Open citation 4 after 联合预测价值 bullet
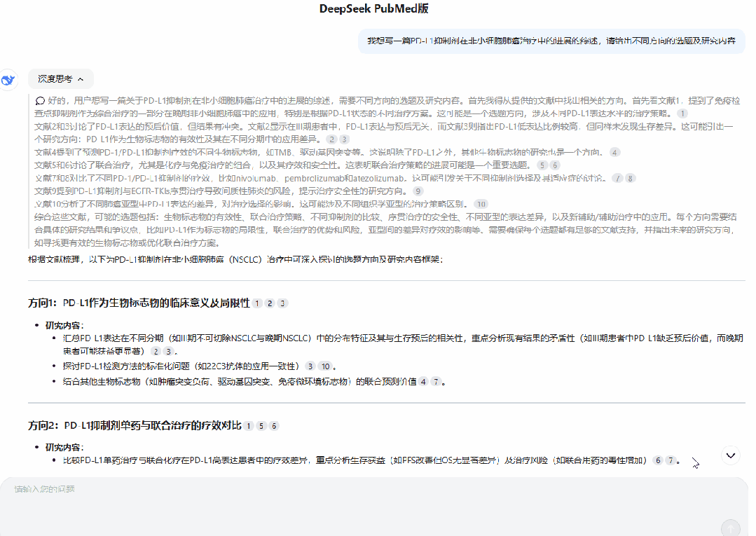The image size is (756, 536). tap(423, 382)
